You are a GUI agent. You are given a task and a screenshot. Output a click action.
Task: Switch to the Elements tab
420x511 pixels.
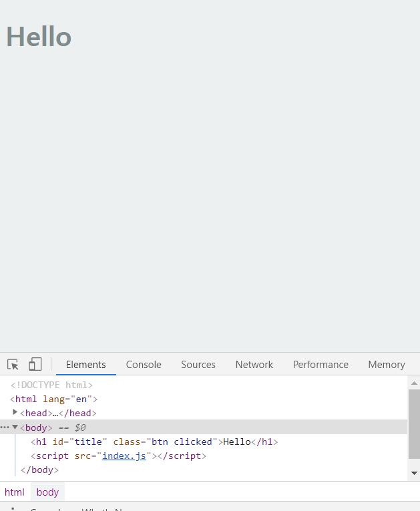(x=86, y=364)
